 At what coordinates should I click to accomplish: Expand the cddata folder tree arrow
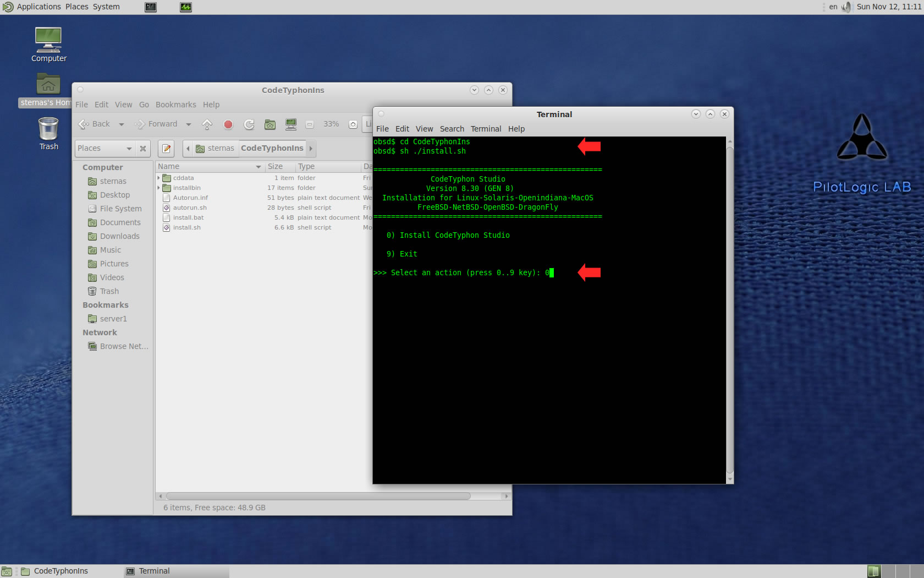pos(159,178)
